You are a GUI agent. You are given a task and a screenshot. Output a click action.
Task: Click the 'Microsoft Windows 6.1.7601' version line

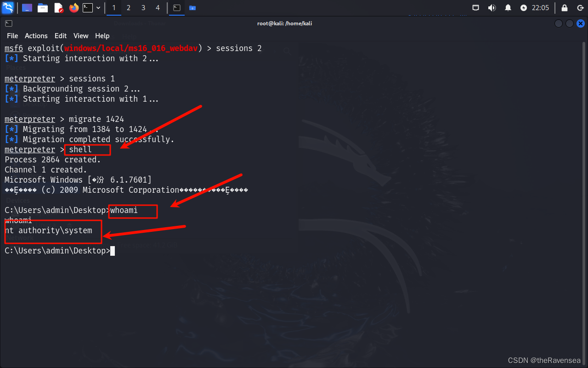[x=78, y=180]
